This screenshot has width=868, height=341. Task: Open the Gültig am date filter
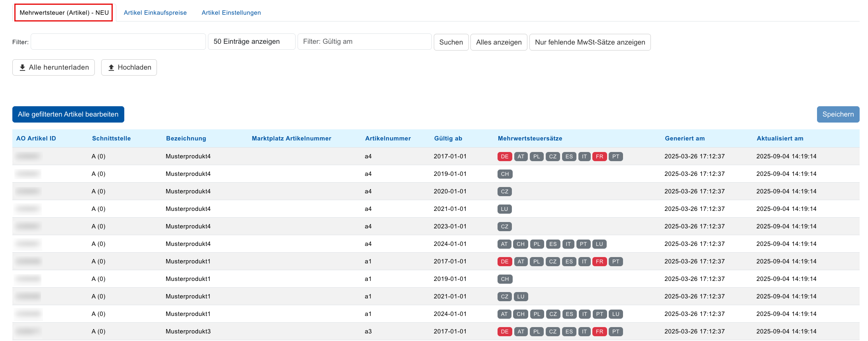[364, 42]
